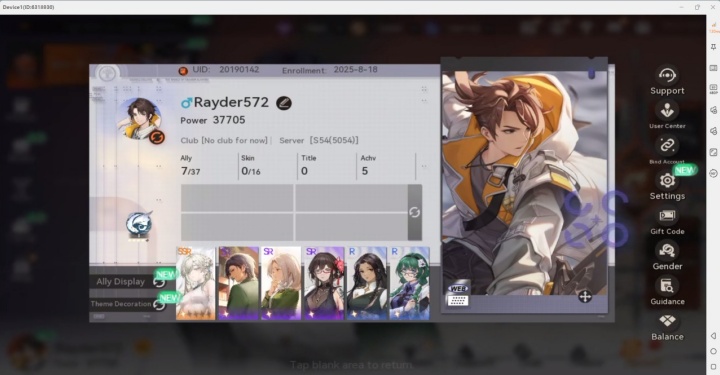Select the SR ally with red glasses

point(324,283)
